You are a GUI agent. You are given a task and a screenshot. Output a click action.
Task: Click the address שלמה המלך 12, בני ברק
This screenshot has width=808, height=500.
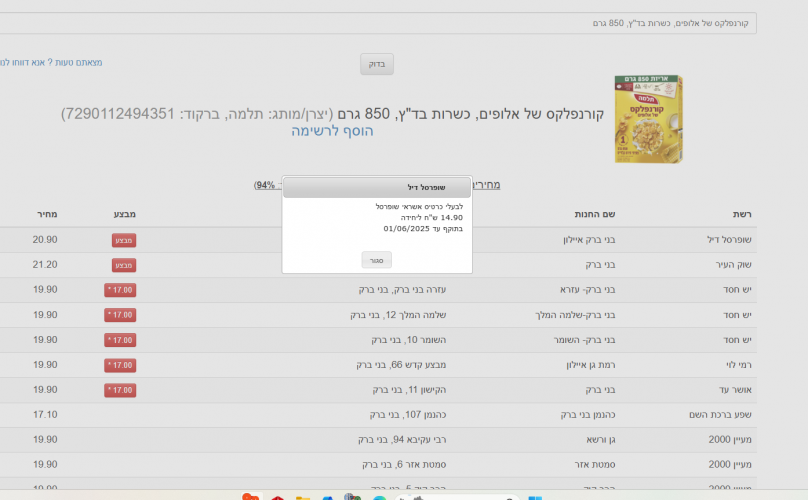point(398,315)
